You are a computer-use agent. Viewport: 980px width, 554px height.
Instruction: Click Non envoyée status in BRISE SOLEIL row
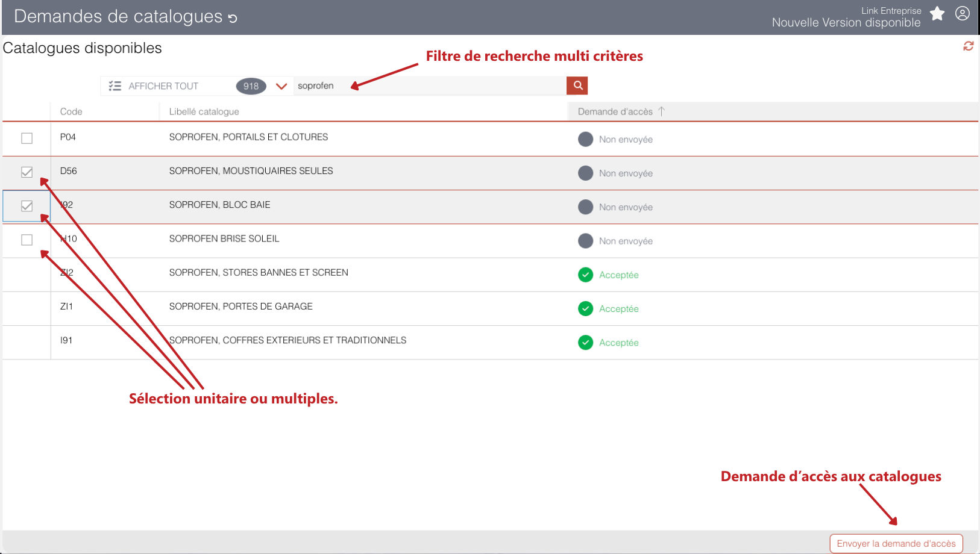(x=626, y=241)
